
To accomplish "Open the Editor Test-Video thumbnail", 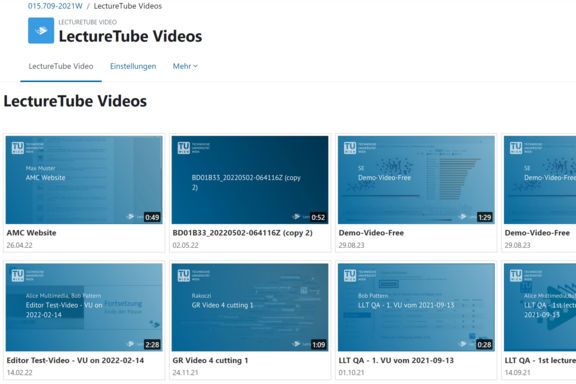I will point(84,307).
